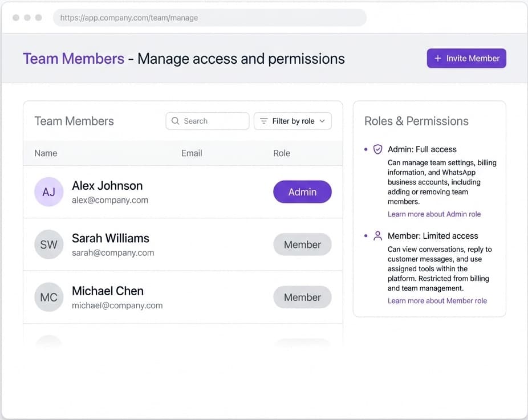The width and height of the screenshot is (528, 420).
Task: Select Sarah Williams' SW avatar
Action: pos(48,244)
